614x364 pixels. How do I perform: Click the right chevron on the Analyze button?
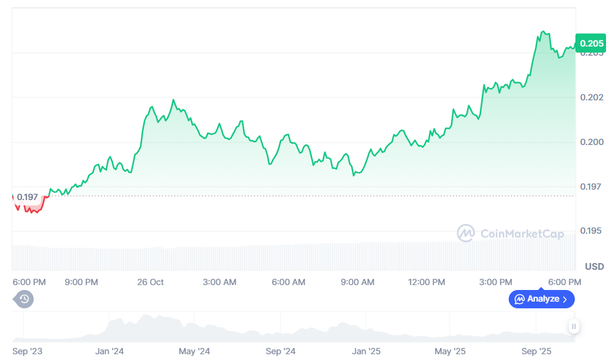pyautogui.click(x=565, y=299)
